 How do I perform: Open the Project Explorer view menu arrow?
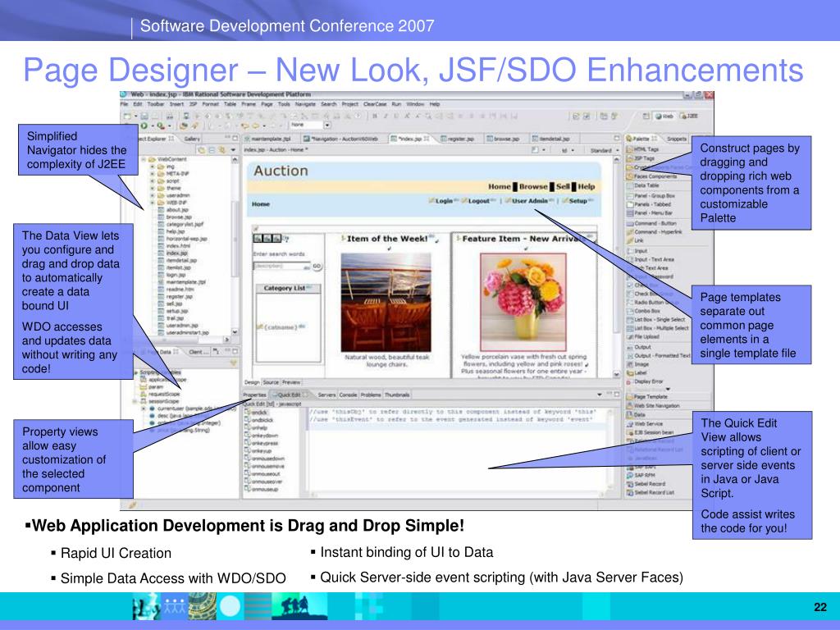[x=233, y=150]
